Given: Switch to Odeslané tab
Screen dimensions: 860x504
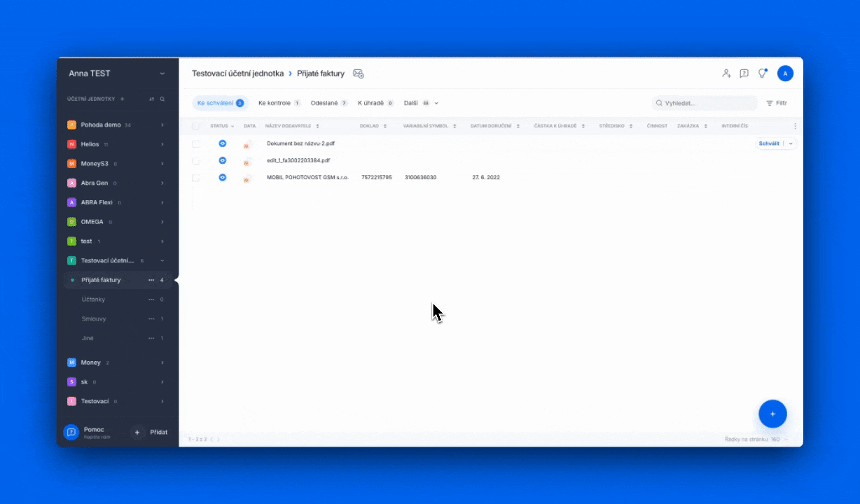Looking at the screenshot, I should pos(329,103).
